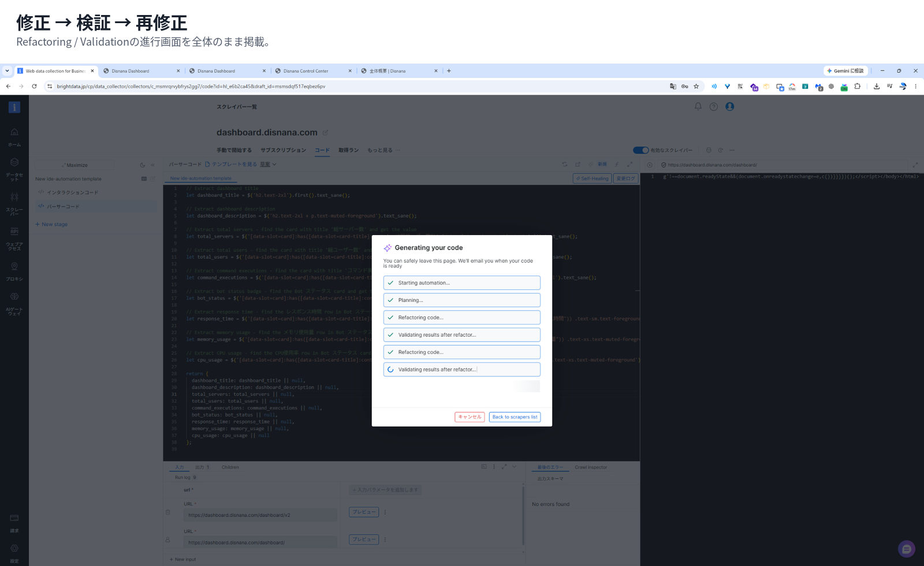The image size is (924, 566).
Task: Switch to 入力 tab in bottom panel
Action: (x=180, y=467)
